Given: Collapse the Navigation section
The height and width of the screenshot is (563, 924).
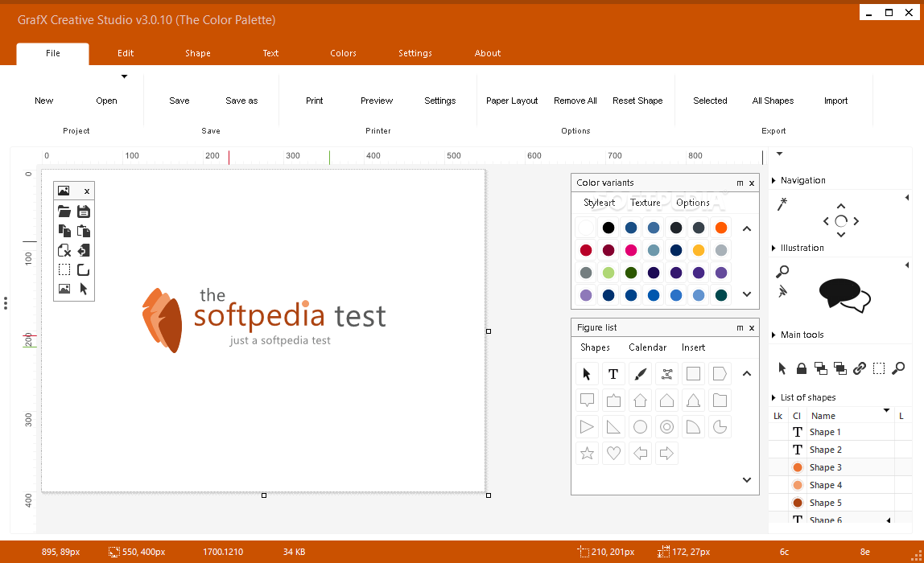Looking at the screenshot, I should [x=773, y=180].
